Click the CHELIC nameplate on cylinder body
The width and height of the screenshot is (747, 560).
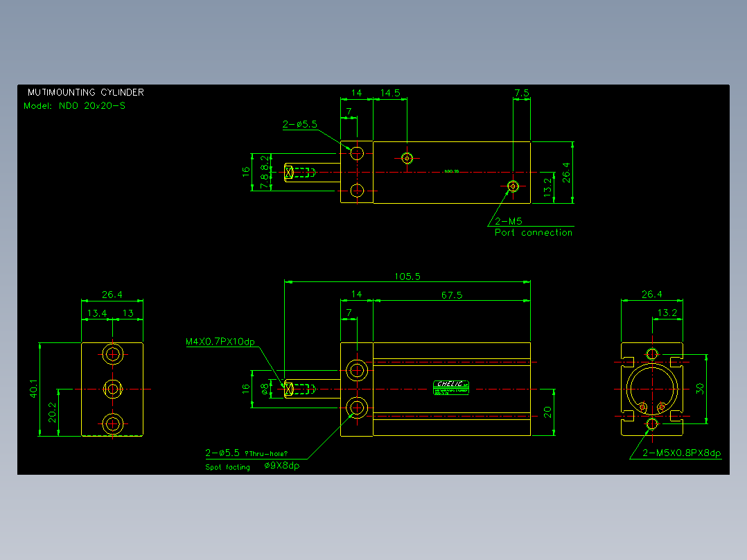451,387
